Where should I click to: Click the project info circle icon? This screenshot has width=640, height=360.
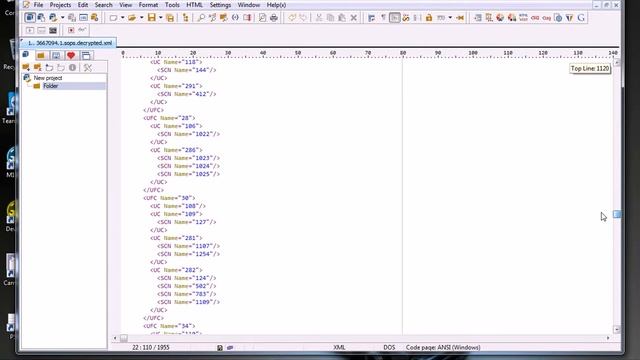[x=72, y=67]
